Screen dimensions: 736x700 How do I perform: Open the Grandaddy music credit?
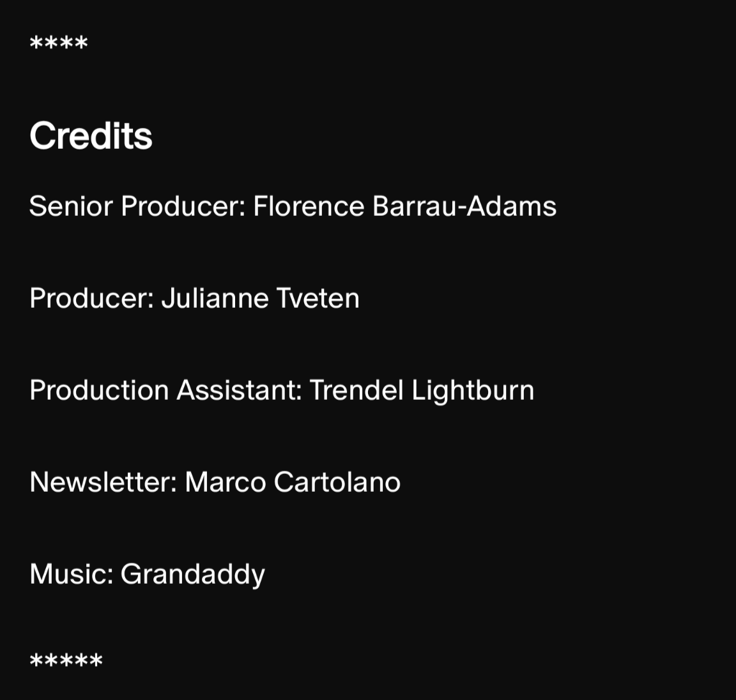point(192,574)
